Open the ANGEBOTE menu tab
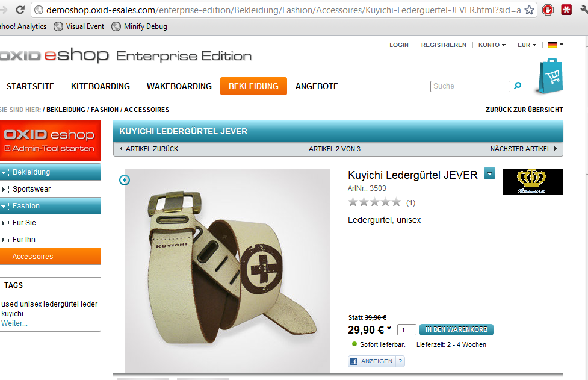This screenshot has width=588, height=380. click(x=317, y=86)
